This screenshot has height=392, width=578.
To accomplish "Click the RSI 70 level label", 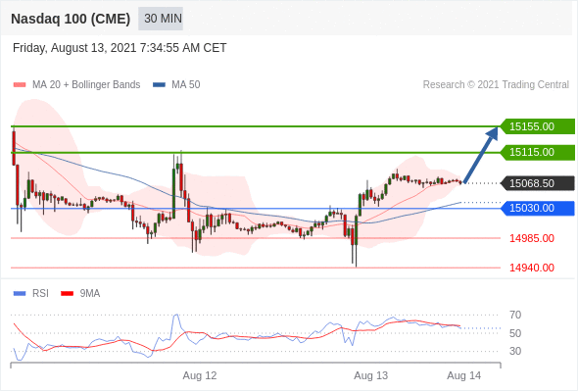I will coord(515,315).
